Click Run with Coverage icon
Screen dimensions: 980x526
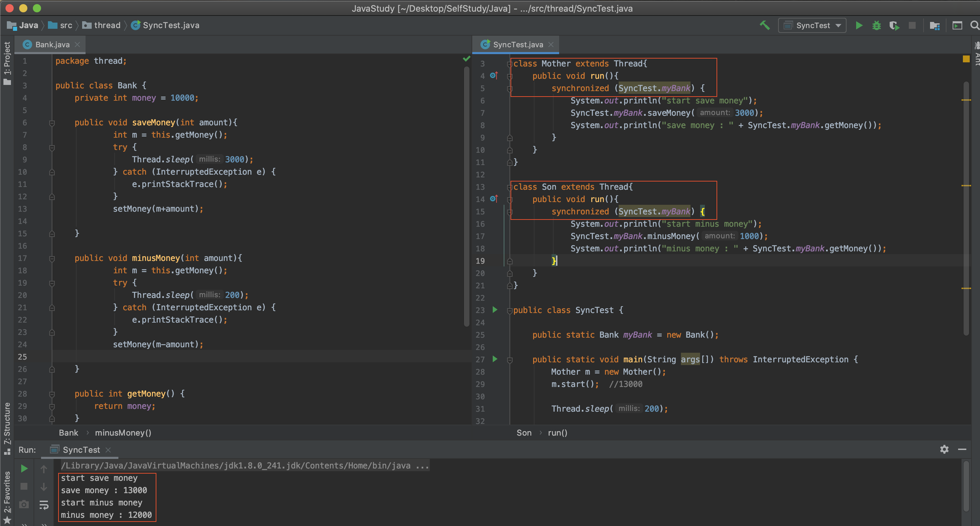(894, 25)
